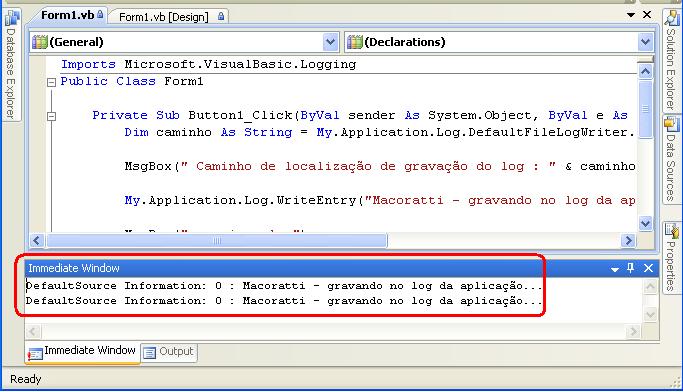683x392 pixels.
Task: Open the Properties side panel
Action: click(672, 258)
